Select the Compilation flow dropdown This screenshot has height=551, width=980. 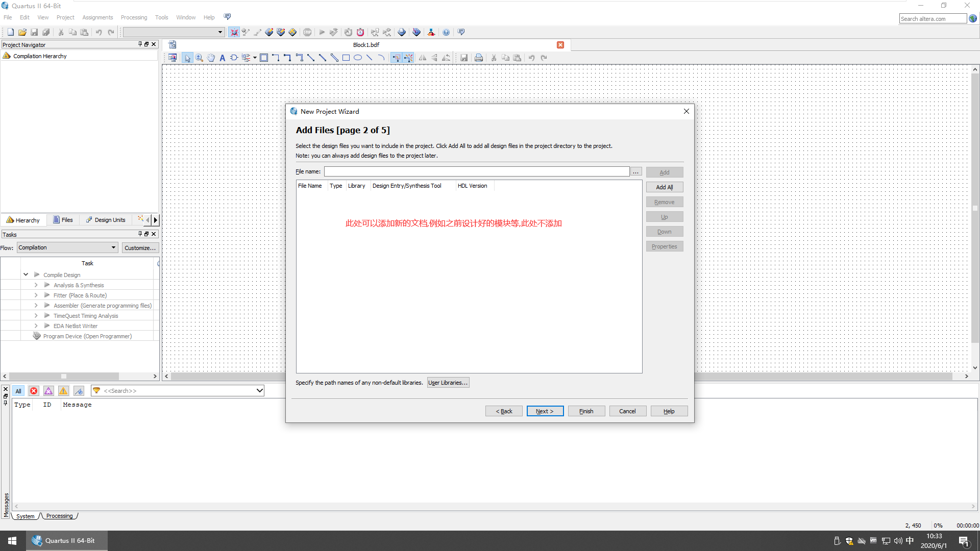(x=67, y=247)
